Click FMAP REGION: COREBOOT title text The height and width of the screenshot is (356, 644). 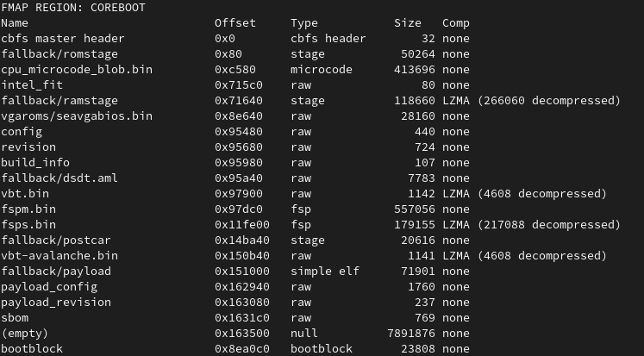[x=73, y=8]
